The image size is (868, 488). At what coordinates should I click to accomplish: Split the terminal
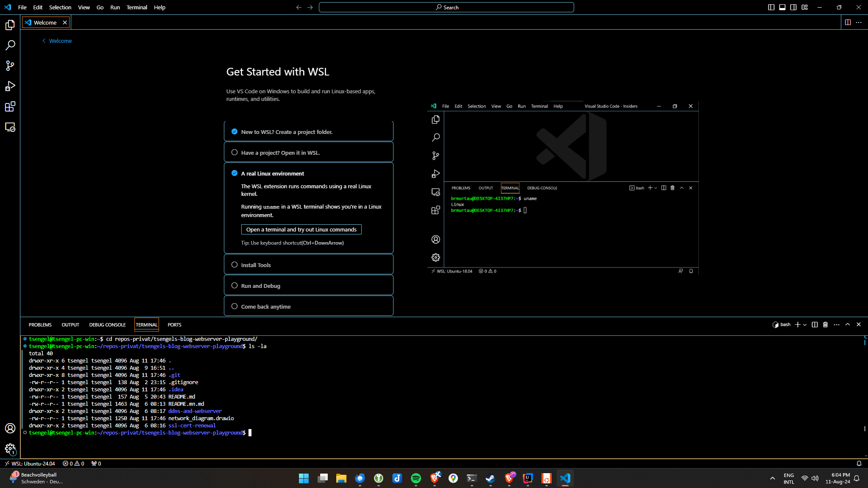[815, 324]
